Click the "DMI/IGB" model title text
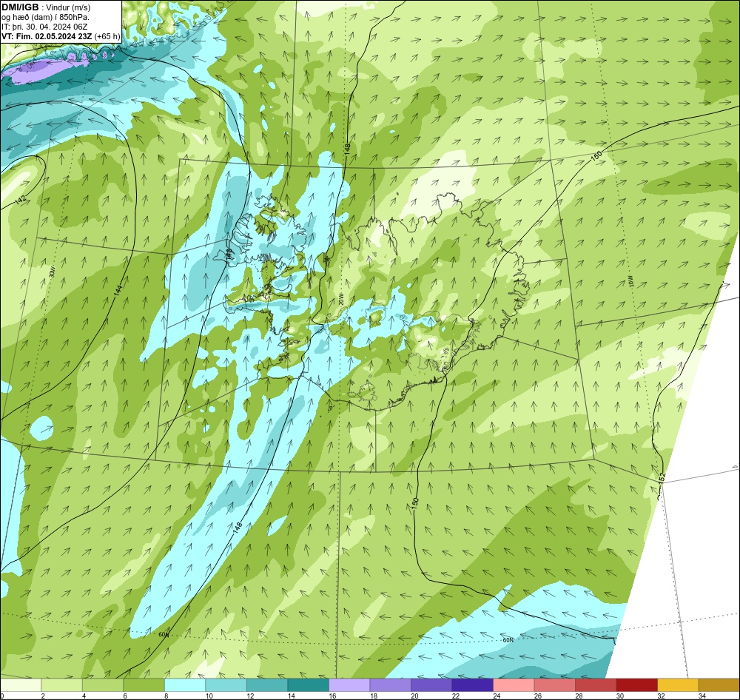Image resolution: width=740 pixels, height=700 pixels. pos(20,7)
